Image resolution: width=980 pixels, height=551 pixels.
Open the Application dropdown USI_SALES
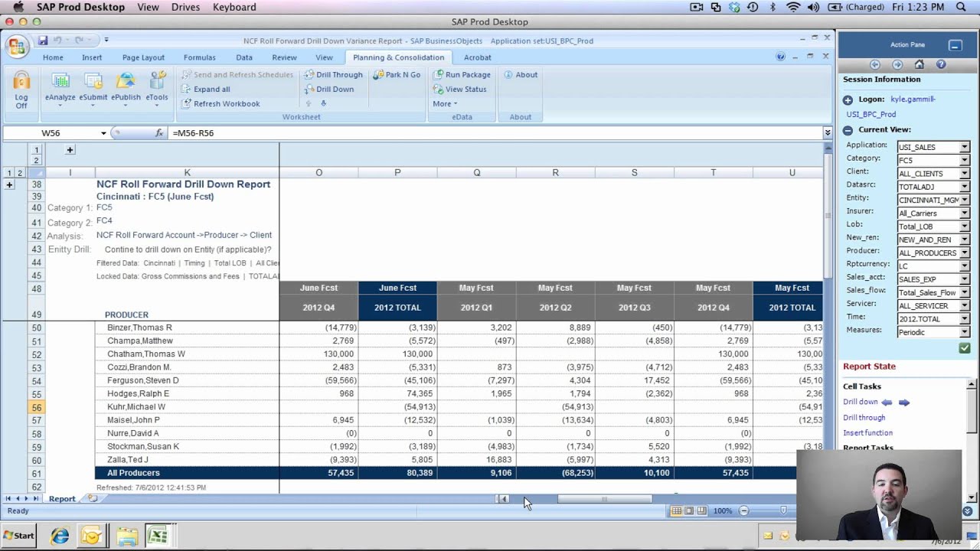pyautogui.click(x=964, y=147)
